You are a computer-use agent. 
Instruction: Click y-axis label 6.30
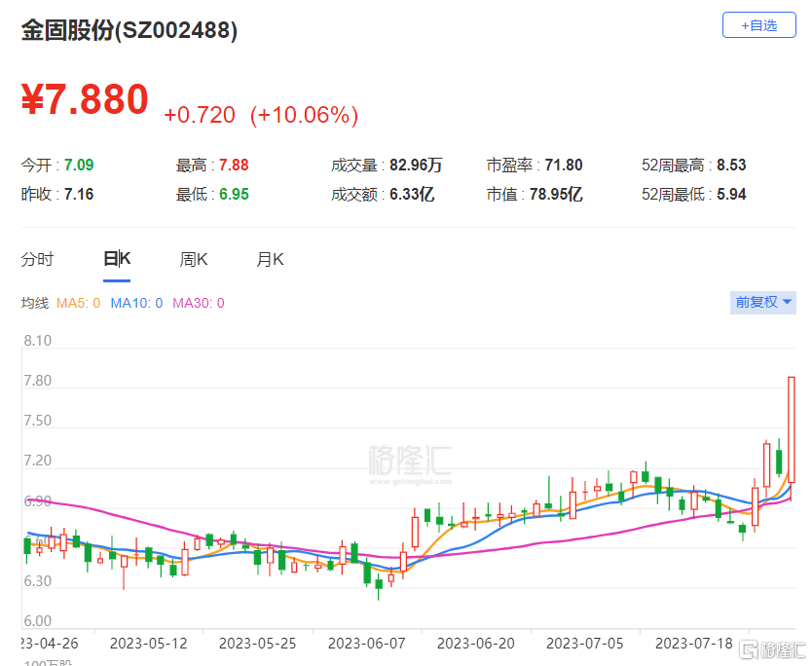(x=38, y=581)
